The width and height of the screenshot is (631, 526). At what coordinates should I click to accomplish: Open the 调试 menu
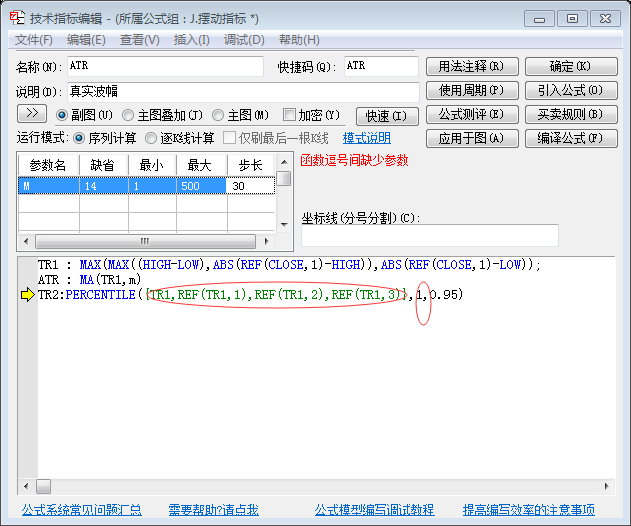coord(244,40)
